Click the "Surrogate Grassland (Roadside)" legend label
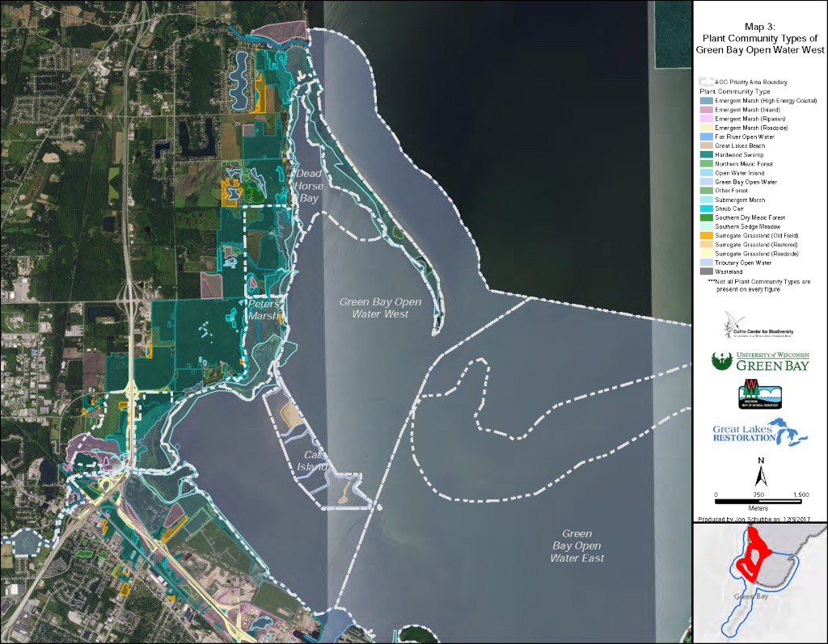 (x=757, y=254)
